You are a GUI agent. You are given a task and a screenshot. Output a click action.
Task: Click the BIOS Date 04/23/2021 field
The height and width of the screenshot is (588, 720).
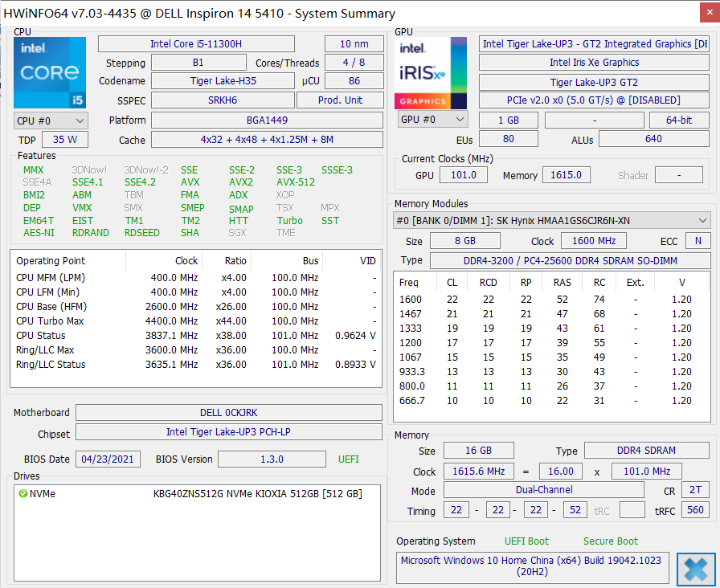pos(108,459)
